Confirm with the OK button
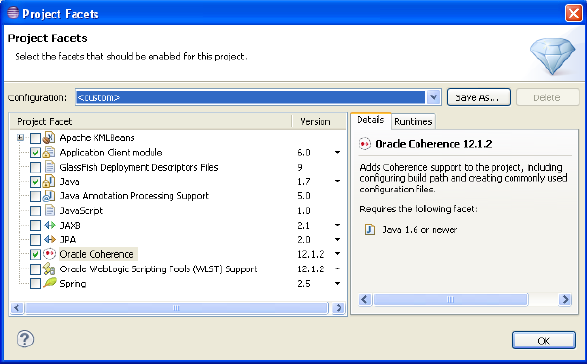Viewport: 587px width, 364px height. pos(544,340)
